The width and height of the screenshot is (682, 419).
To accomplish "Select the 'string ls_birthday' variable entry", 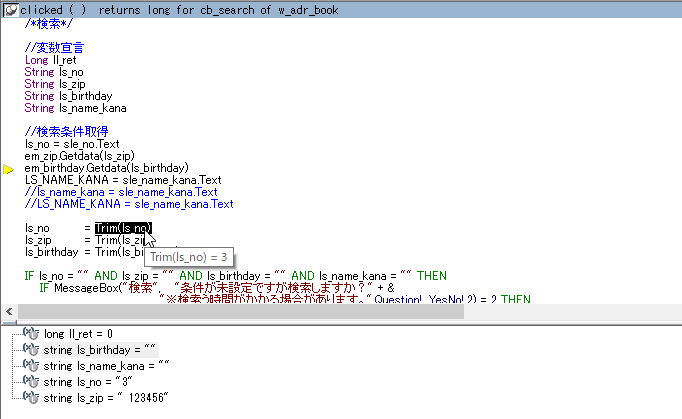I will click(100, 350).
